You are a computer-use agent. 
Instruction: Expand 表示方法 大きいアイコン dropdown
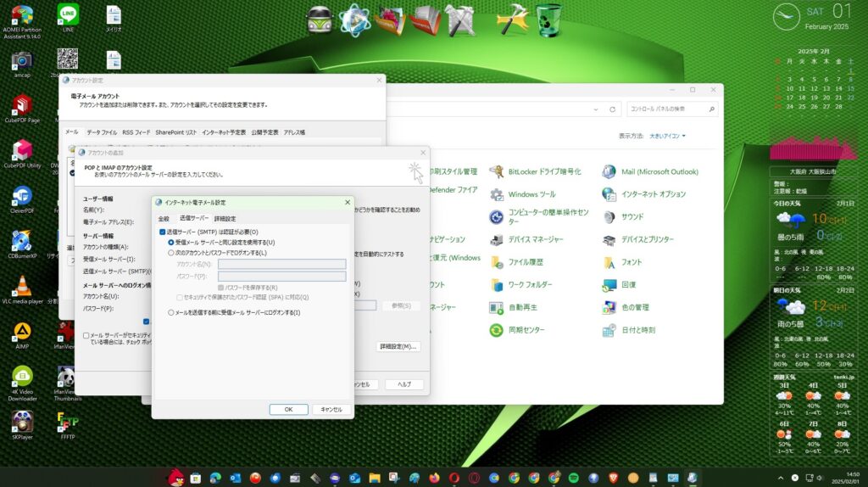point(667,136)
